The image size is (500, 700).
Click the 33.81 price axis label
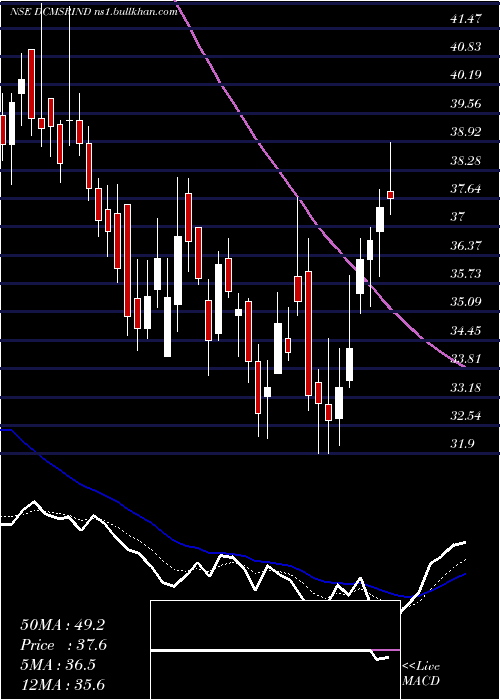click(x=466, y=359)
